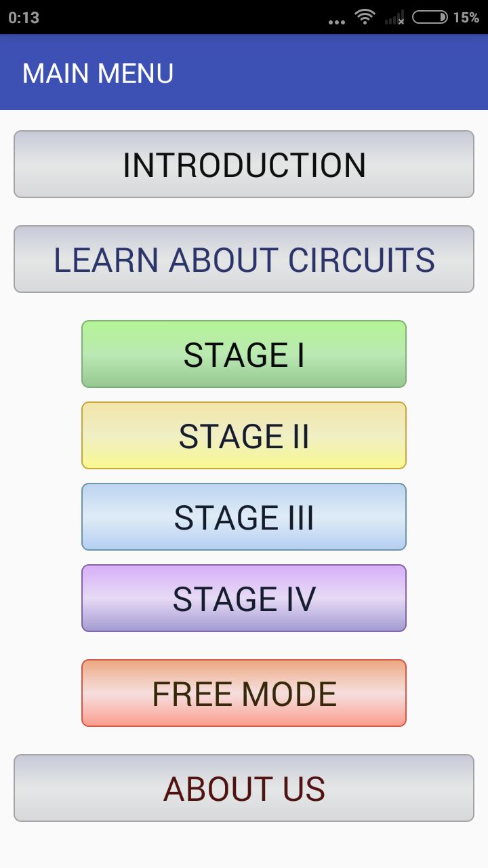Launch the blue STAGE III level
Viewport: 488px width, 868px height.
point(244,517)
